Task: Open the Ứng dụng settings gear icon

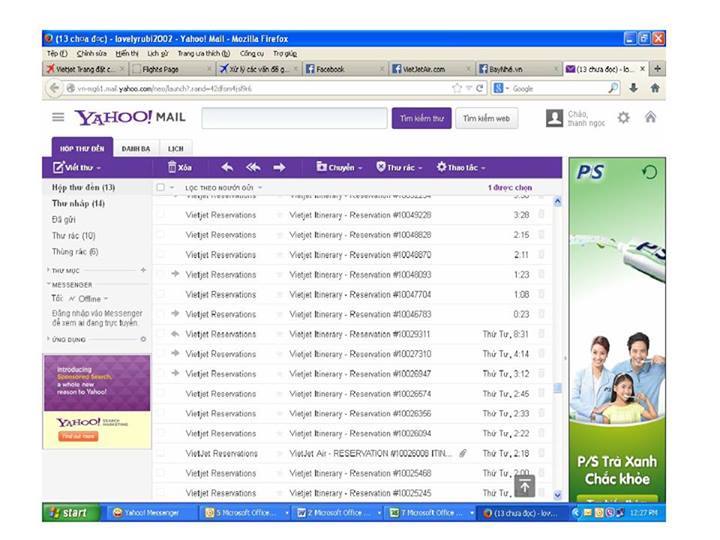Action: (x=143, y=339)
